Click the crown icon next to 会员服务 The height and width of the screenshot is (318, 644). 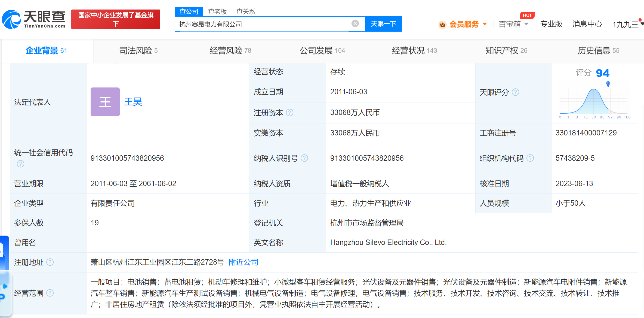(443, 25)
